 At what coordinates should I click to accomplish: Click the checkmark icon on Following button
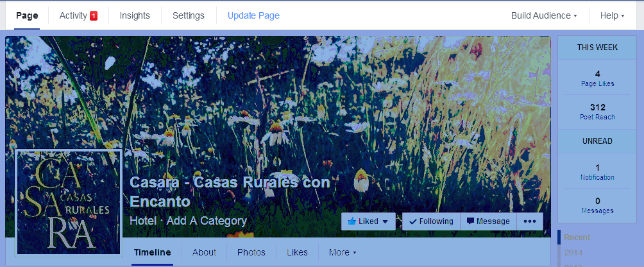413,221
